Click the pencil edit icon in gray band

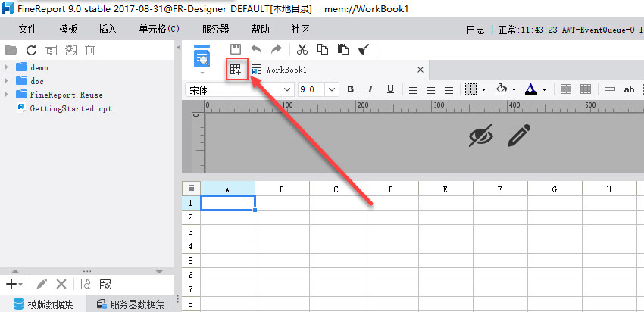(519, 136)
